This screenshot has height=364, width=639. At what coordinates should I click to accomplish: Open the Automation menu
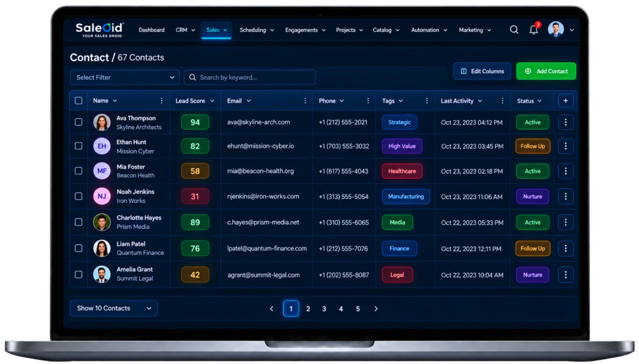pos(429,30)
